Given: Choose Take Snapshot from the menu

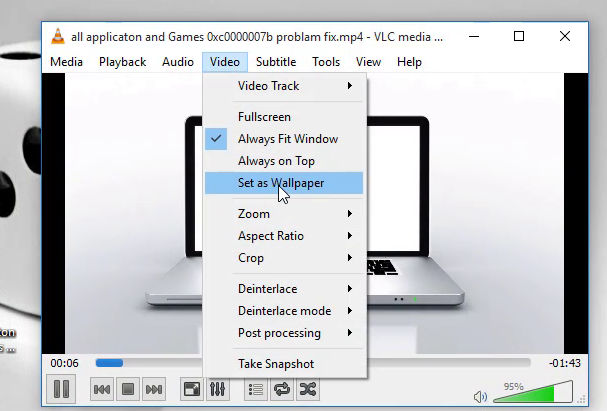Looking at the screenshot, I should (x=275, y=364).
